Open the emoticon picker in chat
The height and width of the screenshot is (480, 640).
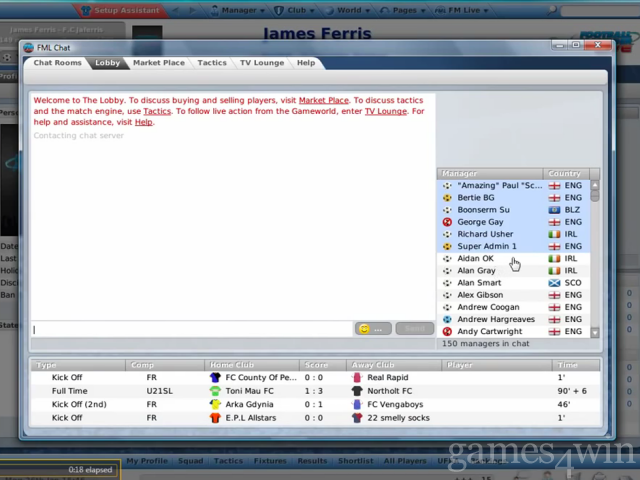click(x=372, y=329)
